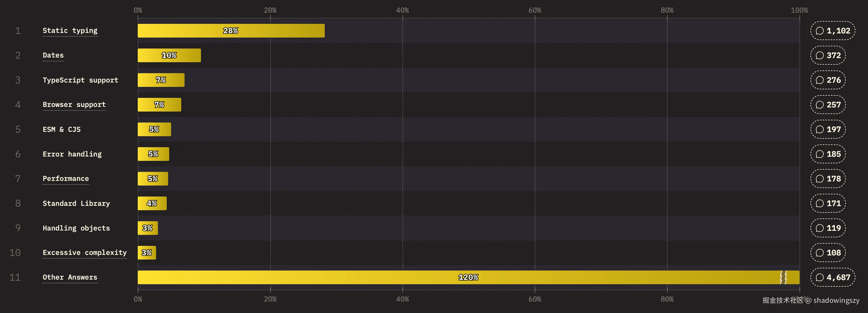The image size is (868, 313).
Task: Click the Excessive complexity label
Action: pos(85,253)
